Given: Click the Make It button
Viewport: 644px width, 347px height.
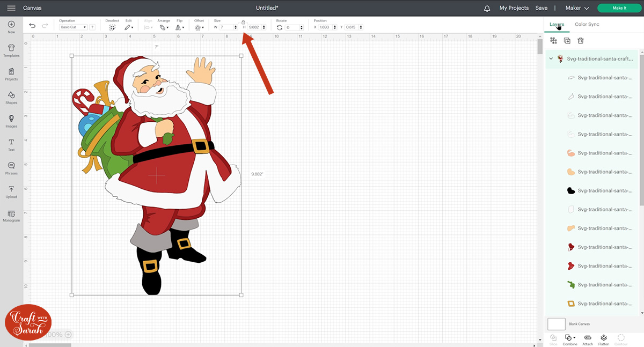Looking at the screenshot, I should click(619, 8).
